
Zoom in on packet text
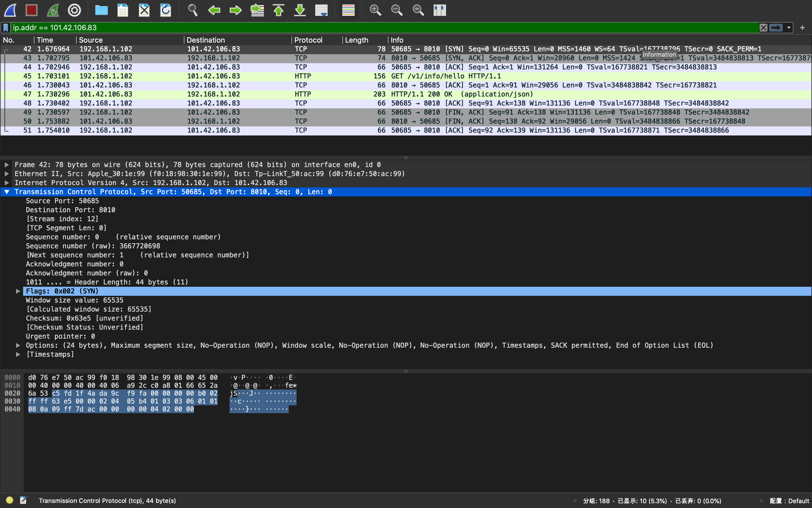(375, 10)
